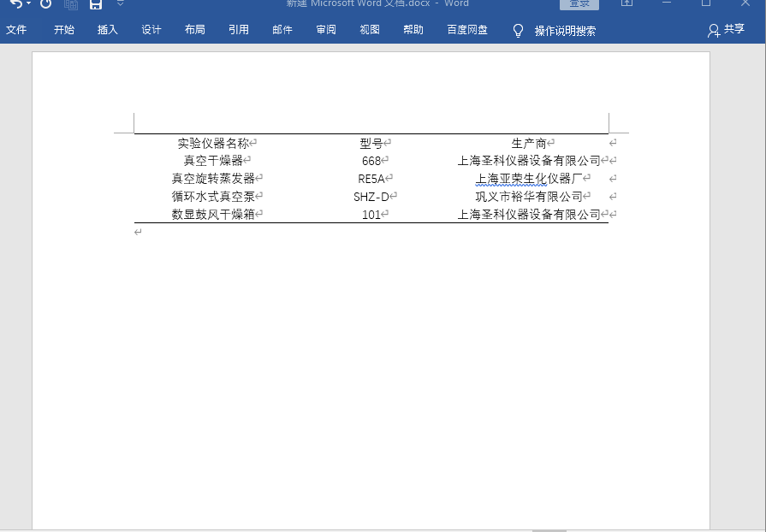Expand Customize Quick Access Toolbar arrow
Viewport: 766px width, 532px height.
(120, 3)
